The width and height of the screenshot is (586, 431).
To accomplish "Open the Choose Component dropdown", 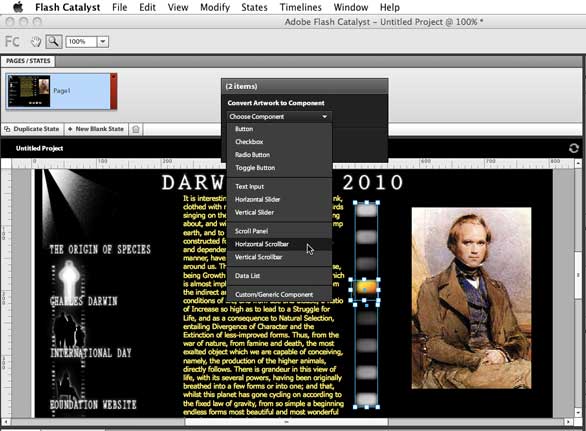I will coord(279,117).
